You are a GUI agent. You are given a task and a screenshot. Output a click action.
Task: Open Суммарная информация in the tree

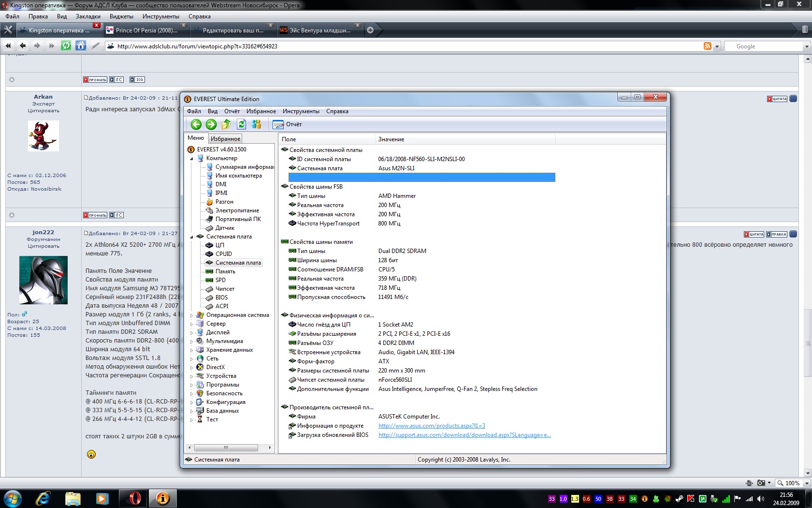tap(244, 167)
